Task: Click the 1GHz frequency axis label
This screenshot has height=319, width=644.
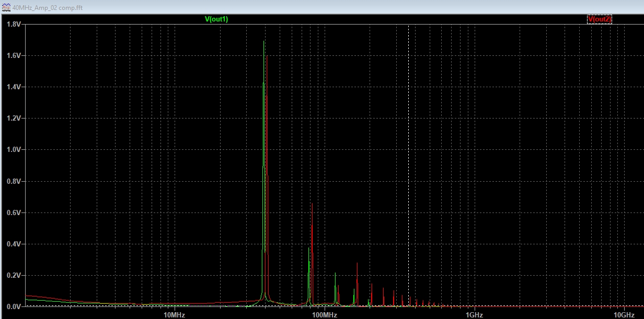Action: click(x=474, y=314)
